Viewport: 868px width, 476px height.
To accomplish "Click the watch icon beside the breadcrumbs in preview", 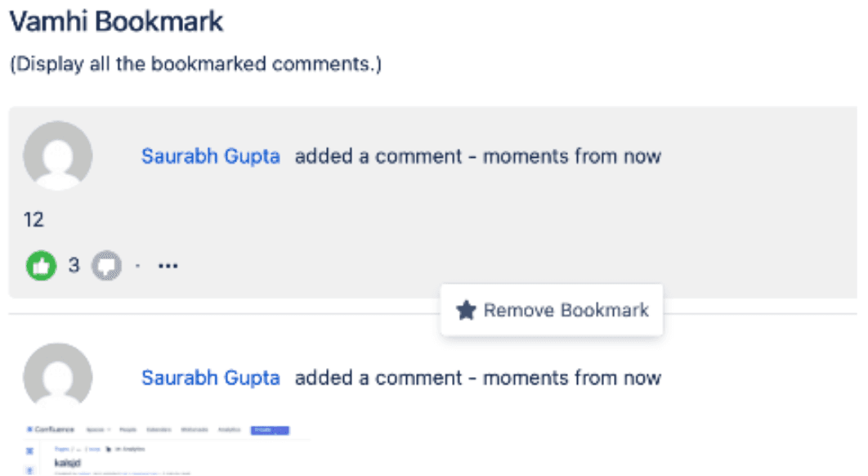I will (107, 449).
